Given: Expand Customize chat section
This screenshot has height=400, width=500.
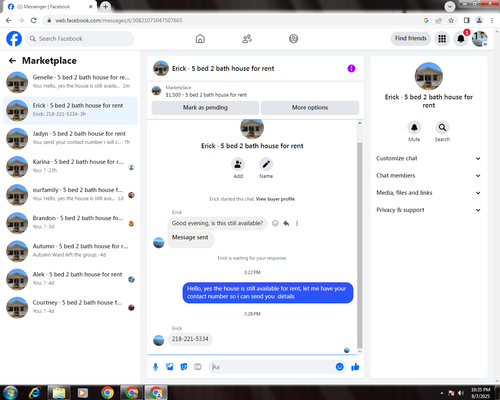Looking at the screenshot, I should (429, 158).
